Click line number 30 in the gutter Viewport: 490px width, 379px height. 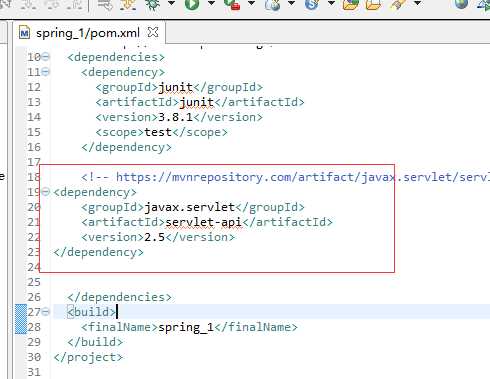34,357
